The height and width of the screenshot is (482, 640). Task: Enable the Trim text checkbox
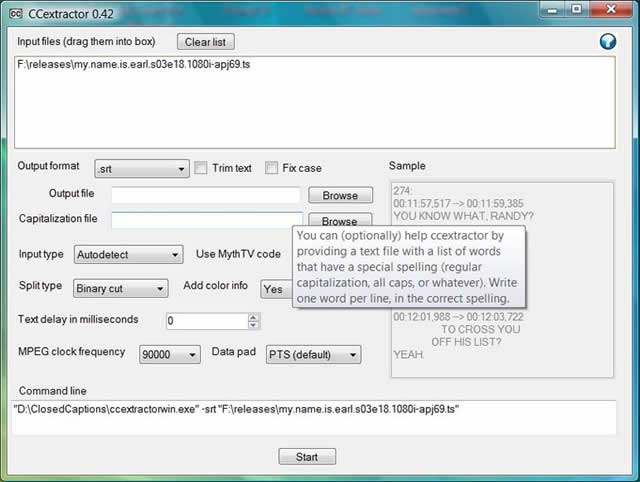coord(200,168)
